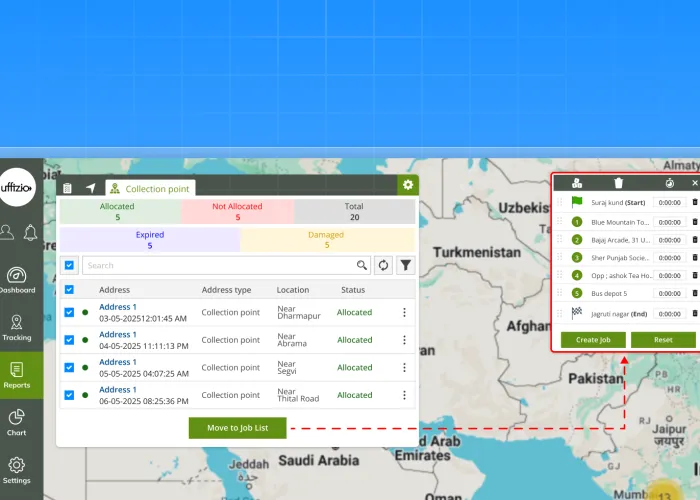The image size is (700, 500).
Task: Uncheck the row near Dharmapur
Action: click(x=69, y=312)
